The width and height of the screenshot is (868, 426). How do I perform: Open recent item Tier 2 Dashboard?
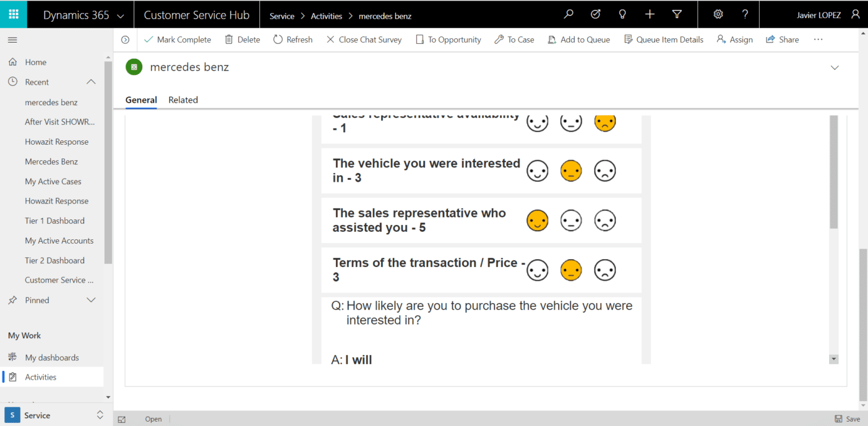(55, 261)
